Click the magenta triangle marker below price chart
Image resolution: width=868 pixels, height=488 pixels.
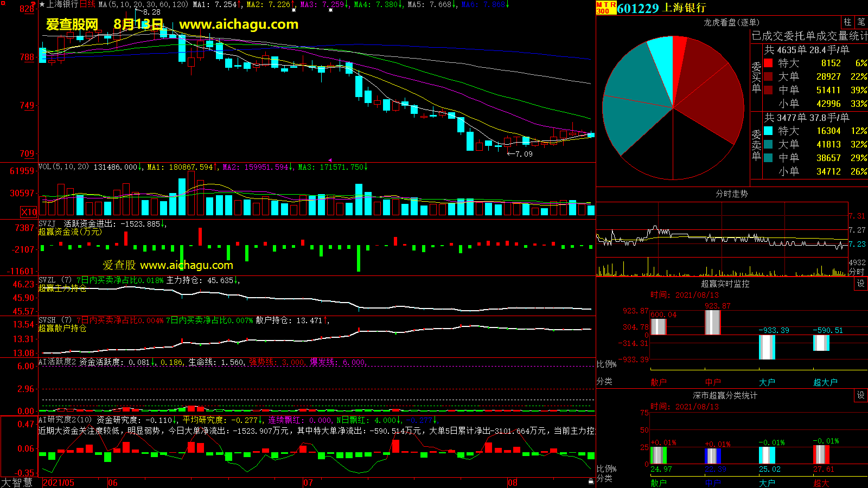pyautogui.click(x=330, y=160)
